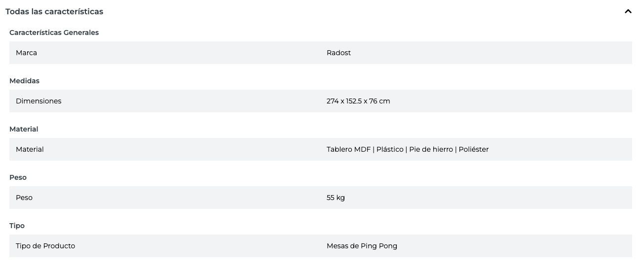
Task: Select the 55 kg weight value
Action: coord(336,198)
